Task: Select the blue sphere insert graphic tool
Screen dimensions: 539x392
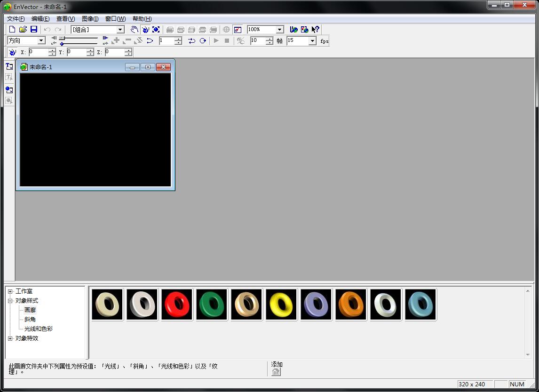Action: click(9, 89)
